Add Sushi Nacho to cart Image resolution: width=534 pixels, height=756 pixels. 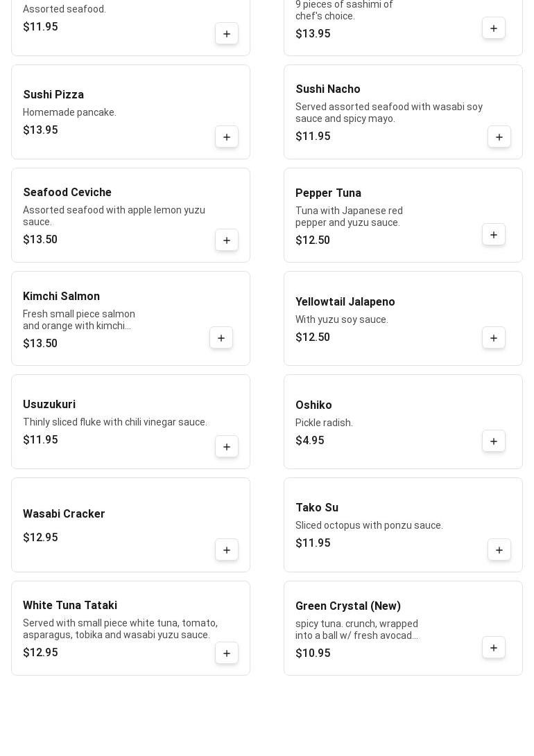(499, 137)
